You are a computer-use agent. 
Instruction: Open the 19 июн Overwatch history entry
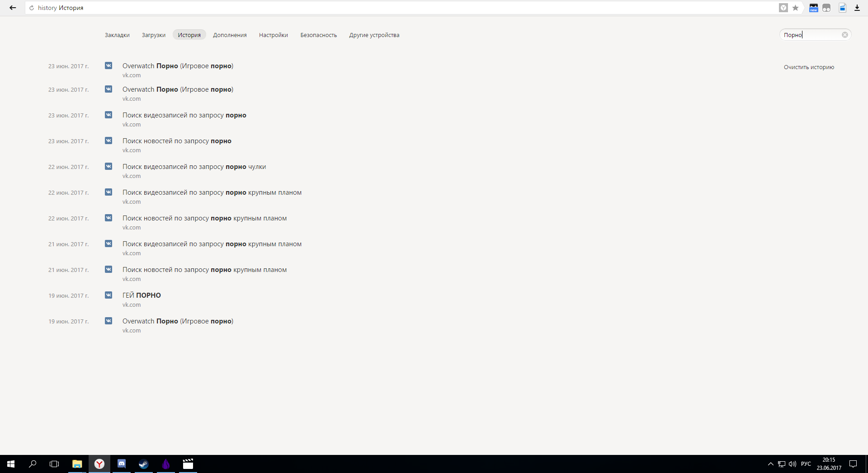tap(178, 321)
